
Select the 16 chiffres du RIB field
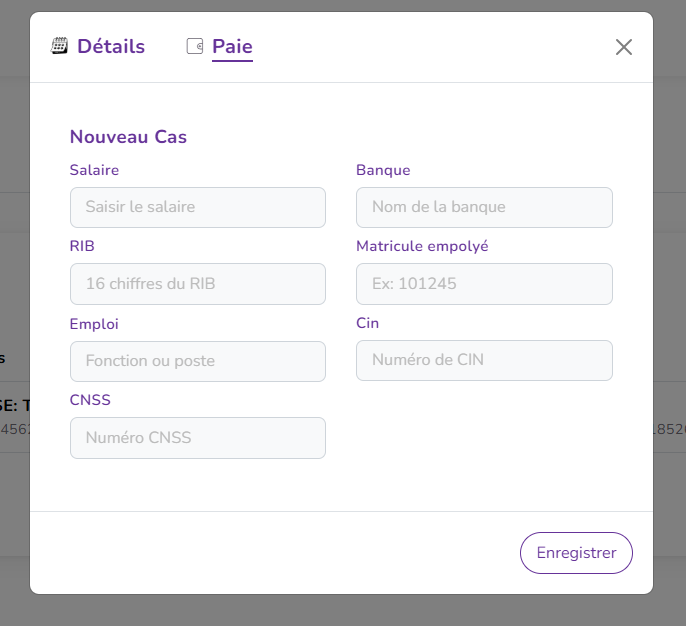(x=198, y=284)
